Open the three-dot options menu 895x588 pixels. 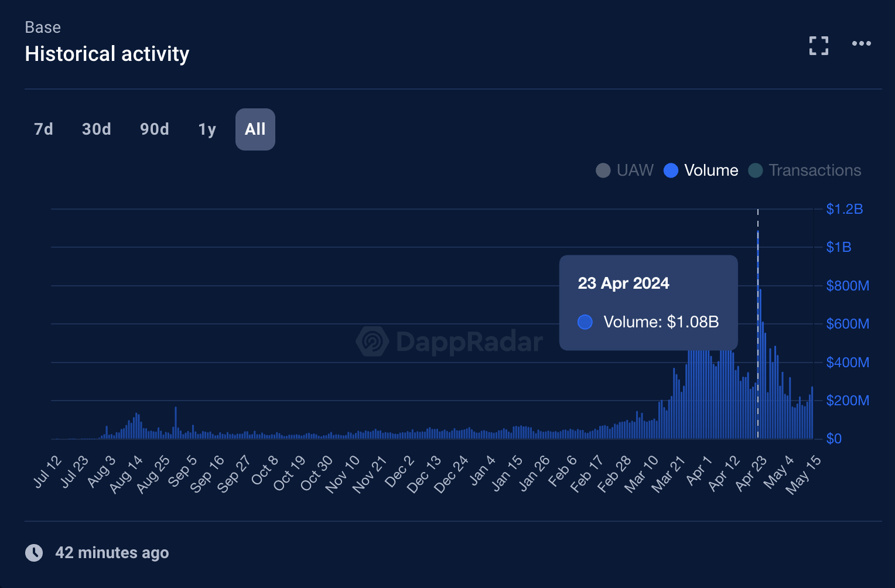[861, 43]
